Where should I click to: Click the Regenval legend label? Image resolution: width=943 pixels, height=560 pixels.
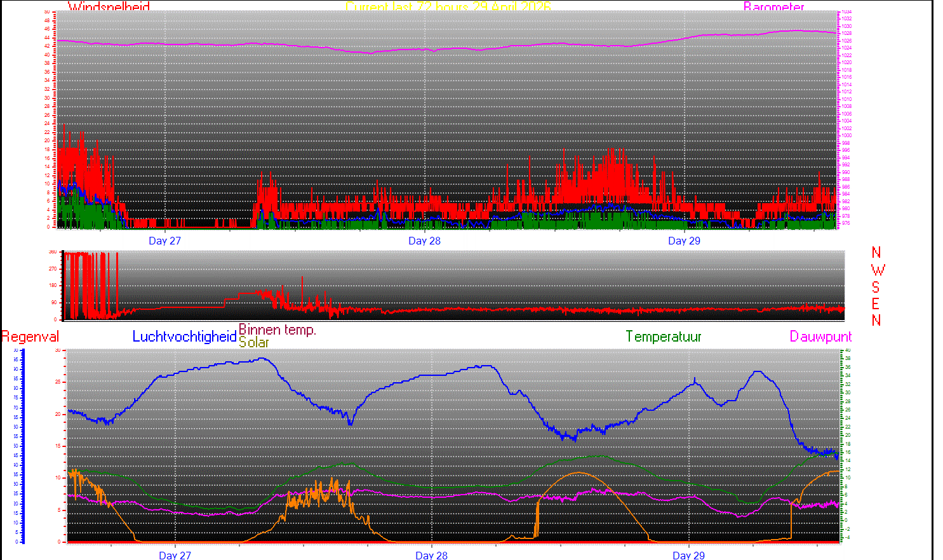pos(30,337)
